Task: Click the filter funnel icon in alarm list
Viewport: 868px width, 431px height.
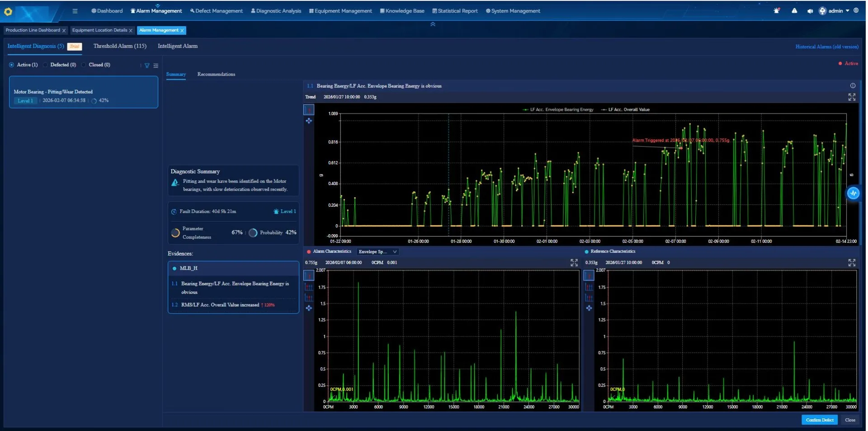Action: tap(147, 66)
